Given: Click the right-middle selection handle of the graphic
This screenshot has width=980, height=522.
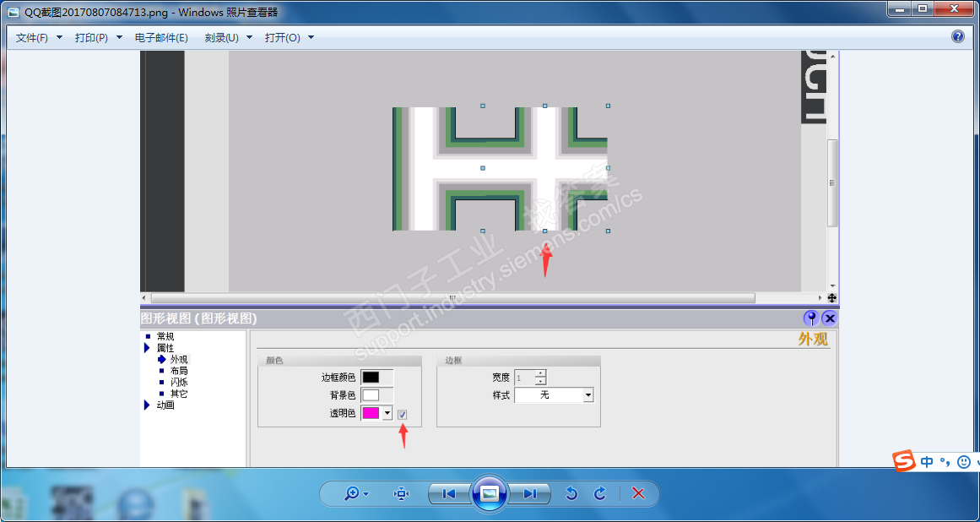Looking at the screenshot, I should click(608, 168).
